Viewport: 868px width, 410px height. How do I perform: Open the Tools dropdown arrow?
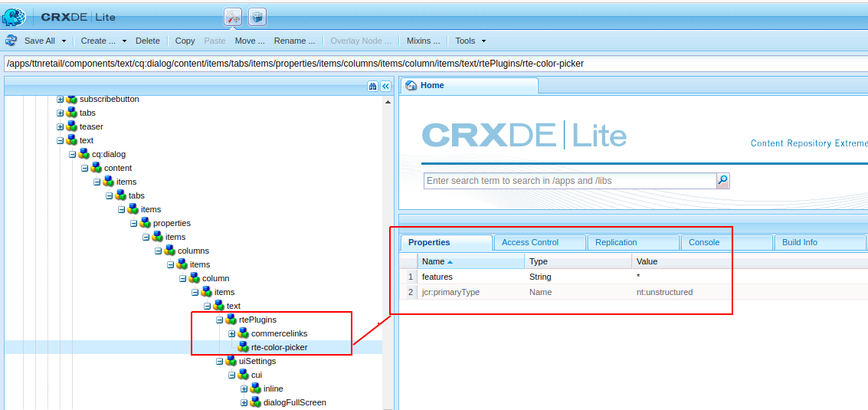[484, 41]
